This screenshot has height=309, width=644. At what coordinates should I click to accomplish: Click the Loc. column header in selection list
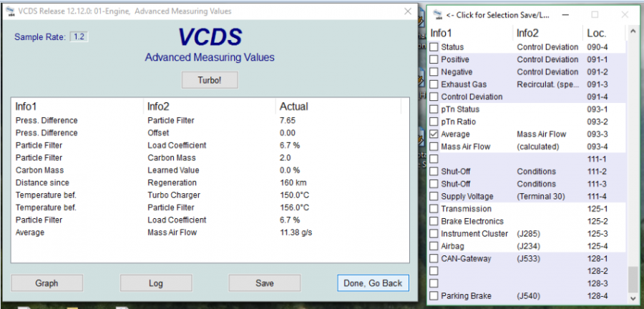[x=596, y=33]
